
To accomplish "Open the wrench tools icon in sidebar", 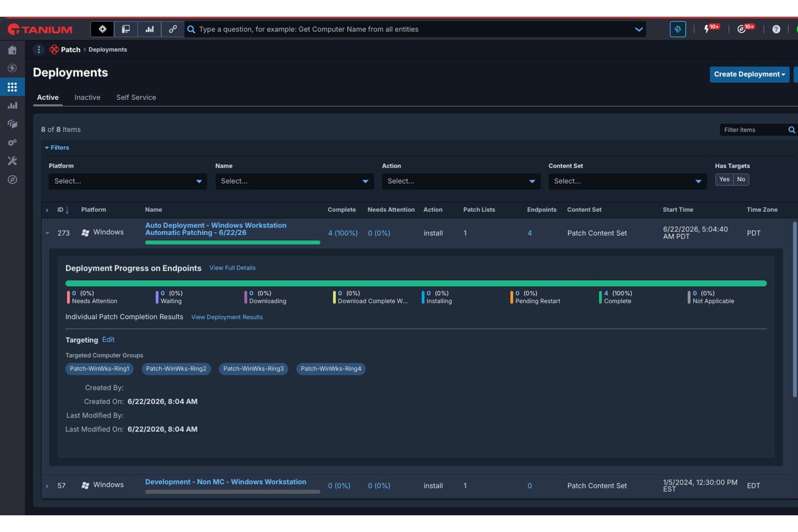I will coord(12,161).
